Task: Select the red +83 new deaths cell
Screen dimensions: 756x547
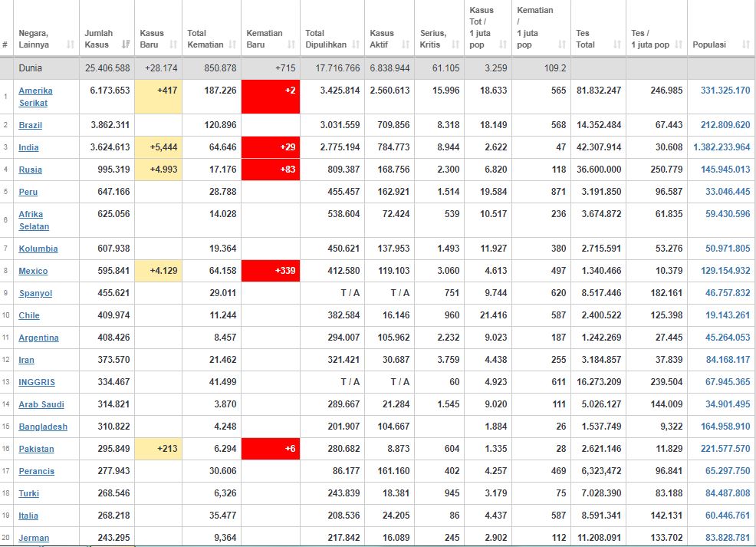Action: coord(271,170)
